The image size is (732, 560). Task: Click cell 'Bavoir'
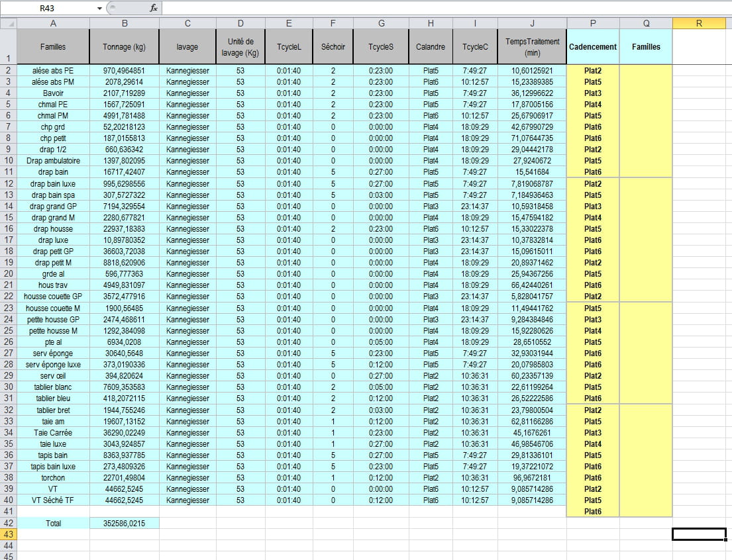click(53, 93)
